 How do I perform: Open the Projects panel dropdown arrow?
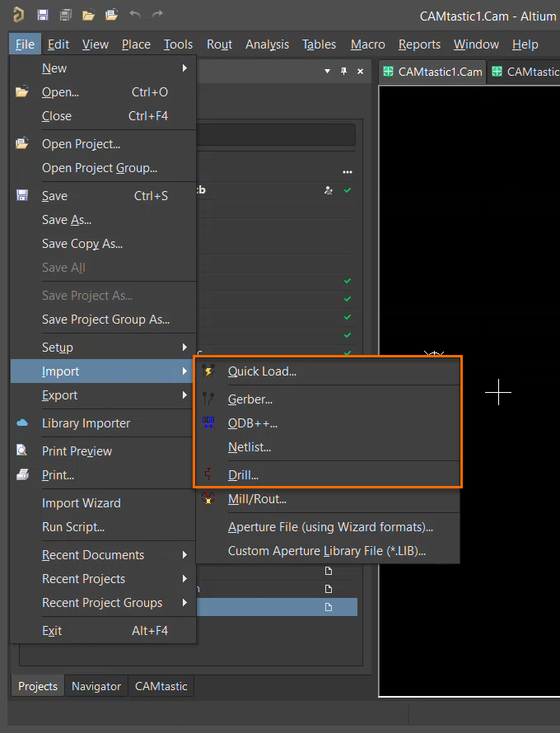pyautogui.click(x=327, y=71)
